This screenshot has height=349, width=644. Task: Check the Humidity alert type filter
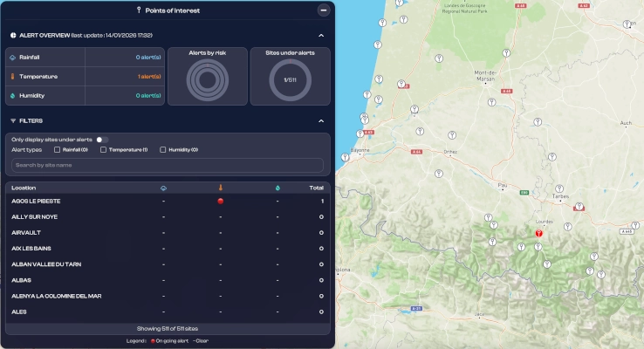pyautogui.click(x=162, y=150)
